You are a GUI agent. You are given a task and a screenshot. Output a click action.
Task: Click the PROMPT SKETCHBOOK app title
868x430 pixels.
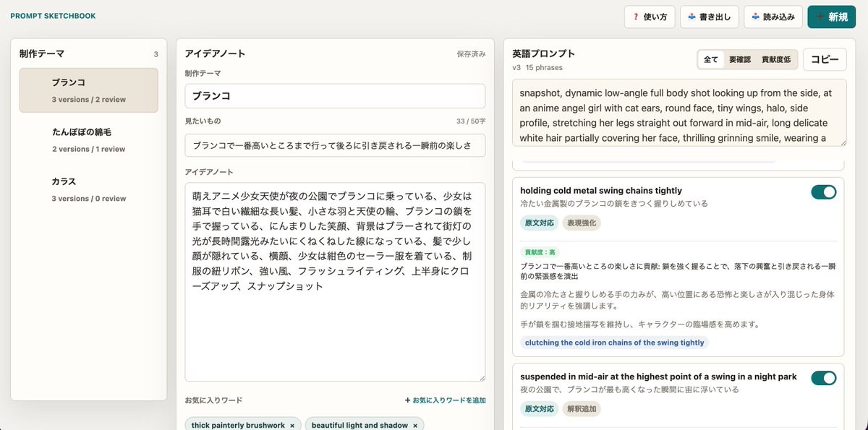pyautogui.click(x=53, y=16)
